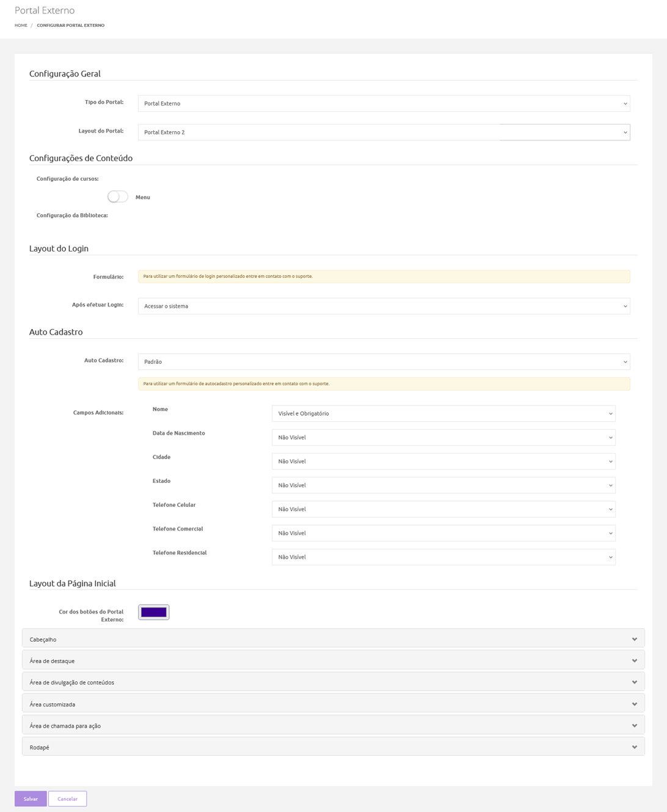Pick the Portal Externo button color swatch
Screen dimensions: 667x812
153,612
